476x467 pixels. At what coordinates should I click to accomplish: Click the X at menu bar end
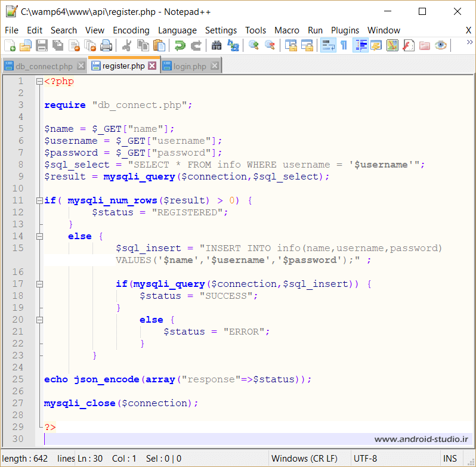click(x=468, y=30)
